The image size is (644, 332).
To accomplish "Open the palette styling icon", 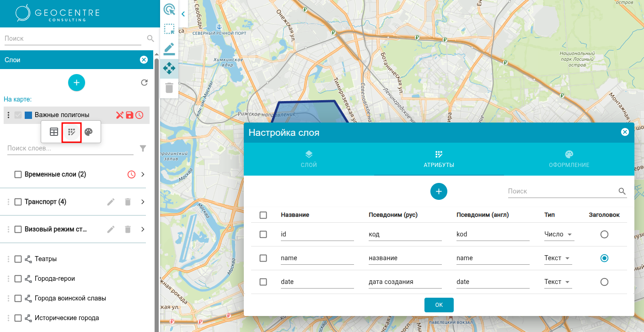I will pos(89,132).
